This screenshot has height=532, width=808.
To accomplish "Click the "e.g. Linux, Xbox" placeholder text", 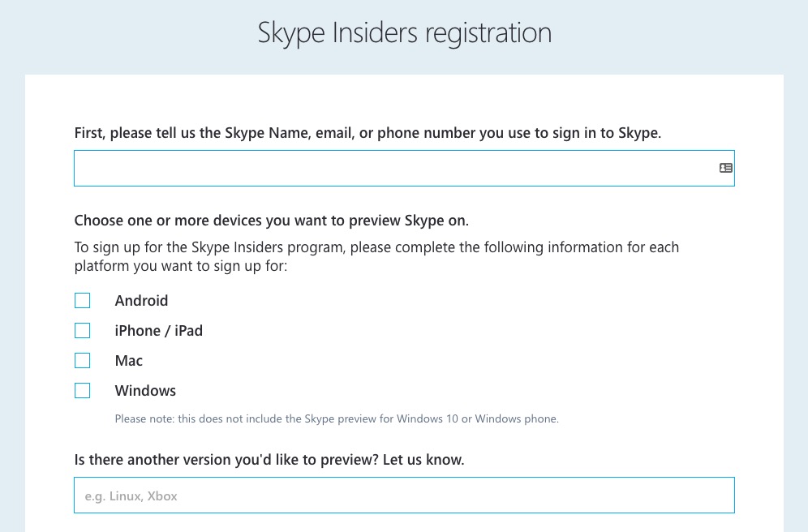I will (131, 496).
